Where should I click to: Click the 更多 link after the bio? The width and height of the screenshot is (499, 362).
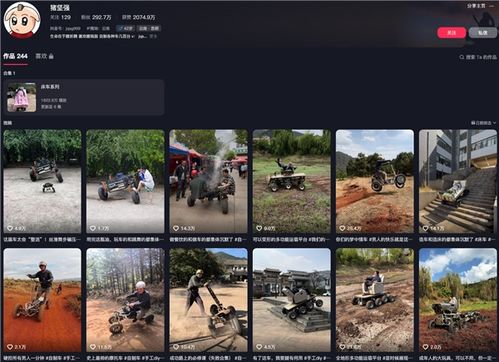point(153,36)
